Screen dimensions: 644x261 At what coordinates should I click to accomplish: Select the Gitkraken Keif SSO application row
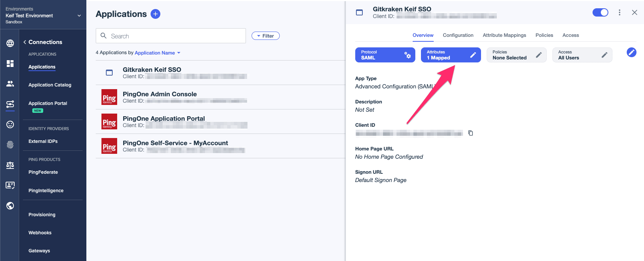220,73
